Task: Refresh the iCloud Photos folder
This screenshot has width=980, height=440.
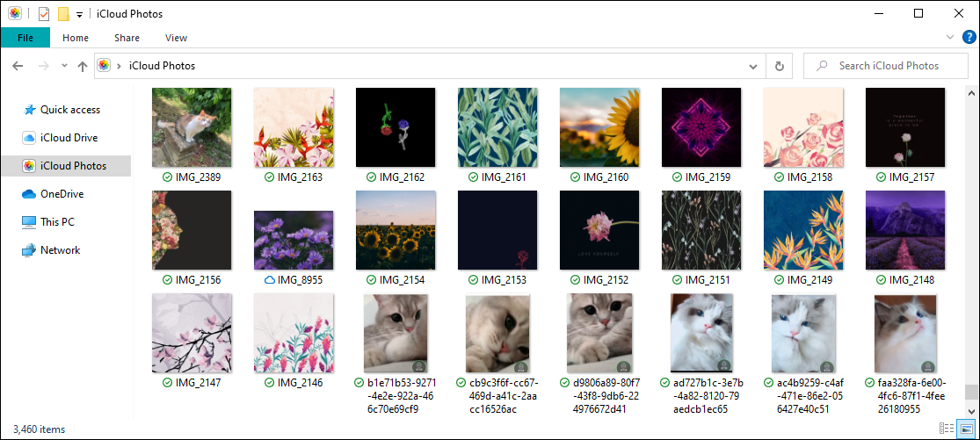Action: (x=779, y=66)
